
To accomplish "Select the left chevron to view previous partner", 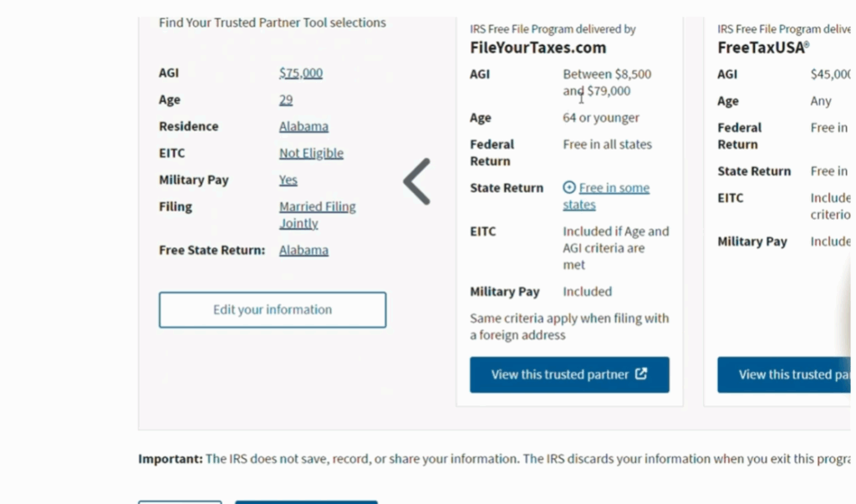I will pyautogui.click(x=415, y=180).
